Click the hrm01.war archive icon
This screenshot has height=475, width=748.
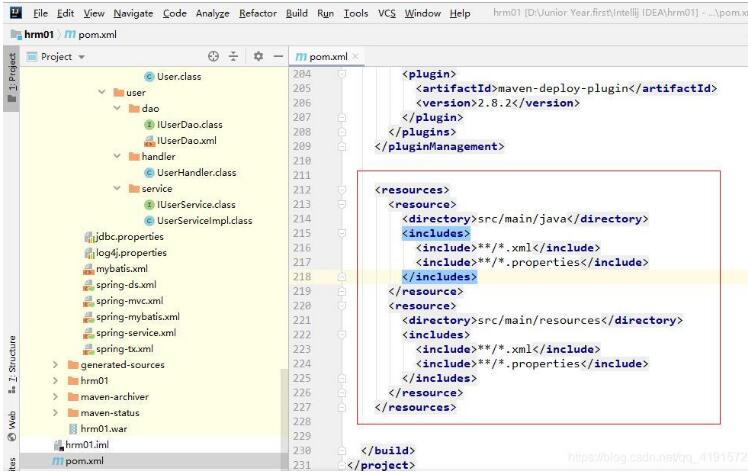tap(73, 428)
